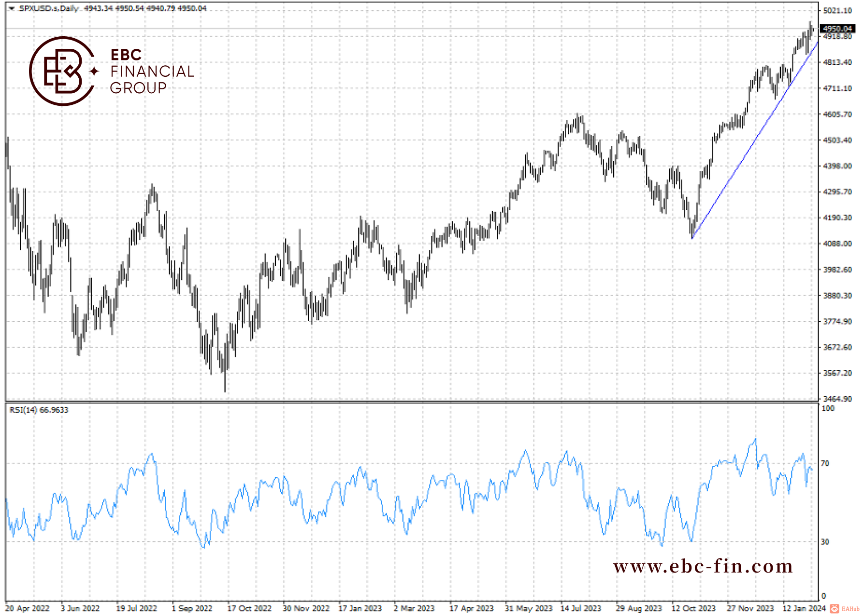Click the EBC circular logo emblem
The image size is (864, 616).
62,71
